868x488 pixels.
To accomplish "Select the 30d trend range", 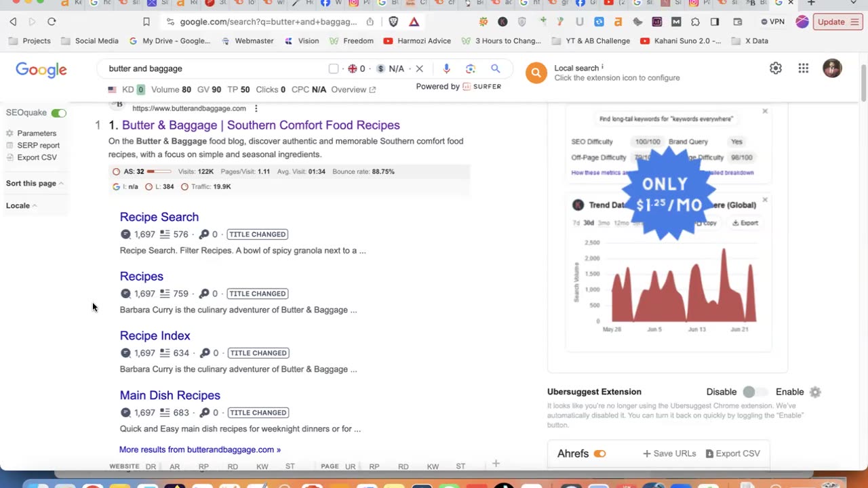I will (x=589, y=223).
